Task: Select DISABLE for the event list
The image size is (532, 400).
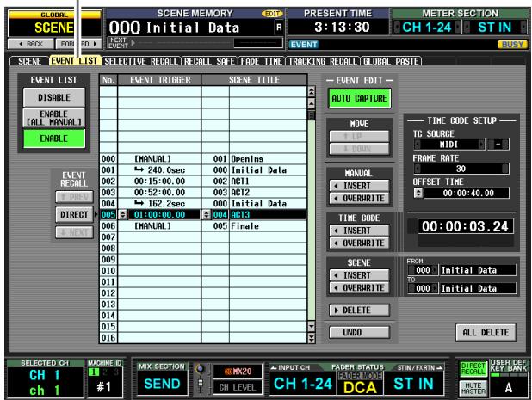Action: point(54,97)
